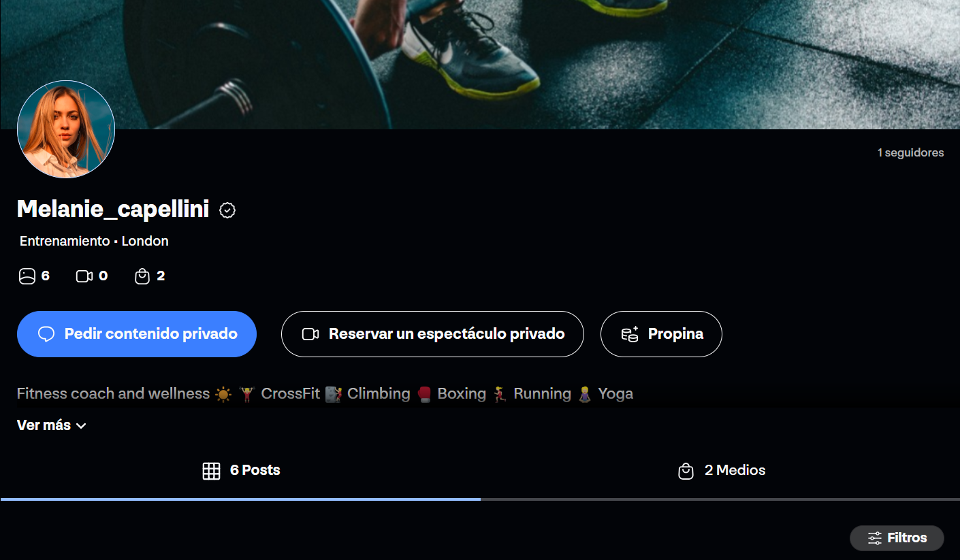
Task: Click the photo count icon showing 6
Action: tap(27, 276)
